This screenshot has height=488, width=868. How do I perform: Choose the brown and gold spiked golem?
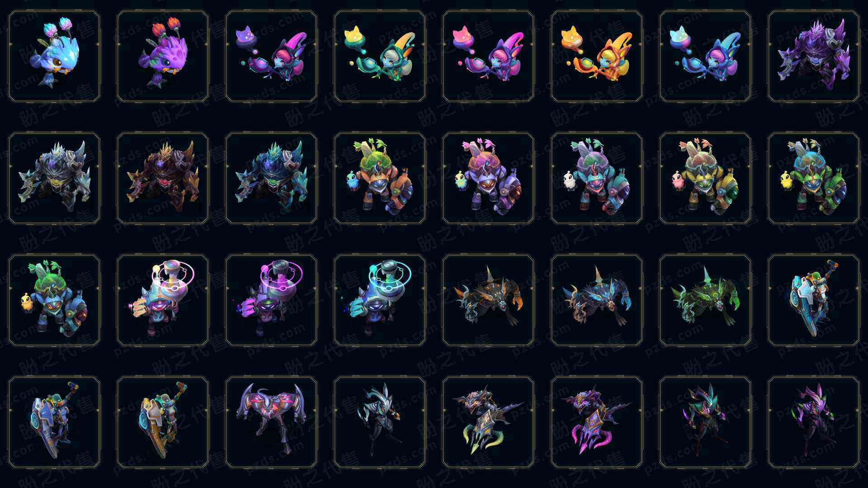pos(163,178)
